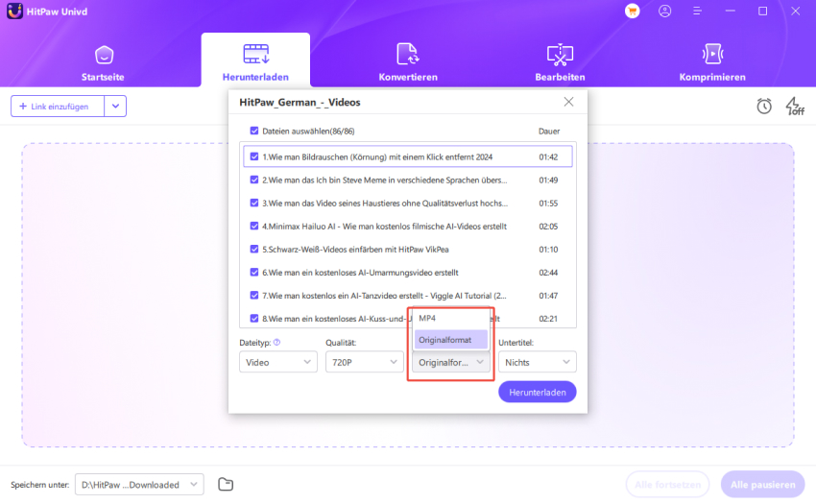The image size is (816, 504).
Task: Open the scheduled download clock icon
Action: (764, 107)
